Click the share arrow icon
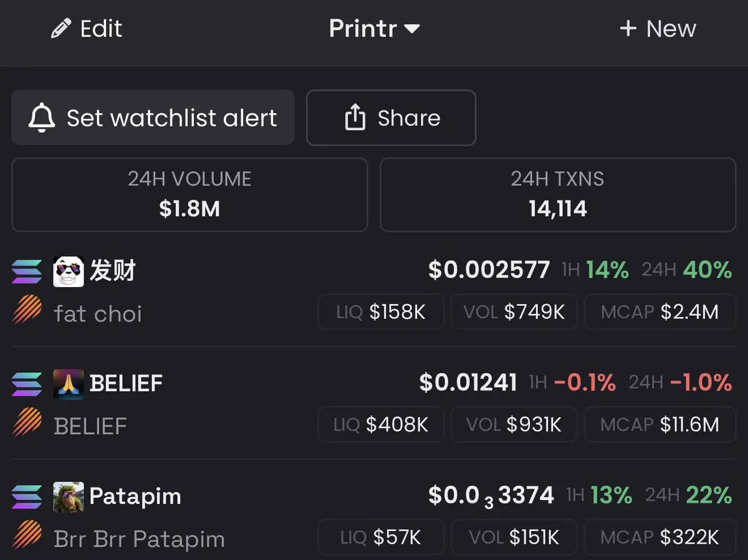This screenshot has width=748, height=560. pos(355,117)
